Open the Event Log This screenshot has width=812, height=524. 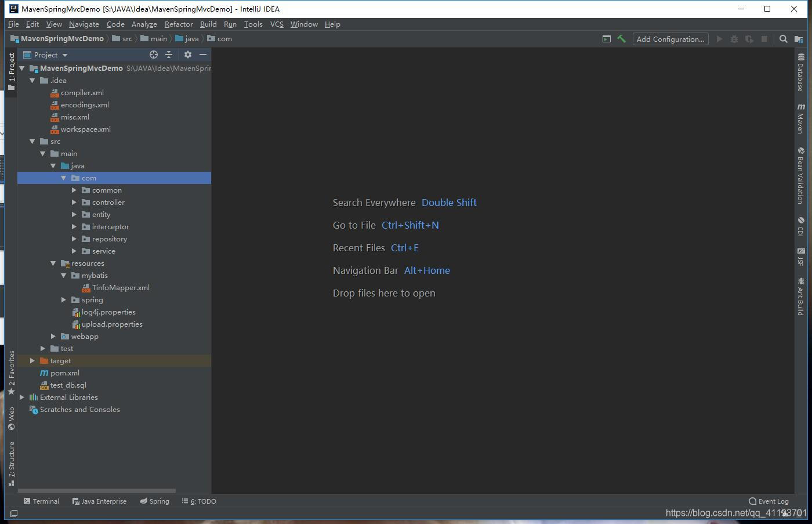(768, 501)
